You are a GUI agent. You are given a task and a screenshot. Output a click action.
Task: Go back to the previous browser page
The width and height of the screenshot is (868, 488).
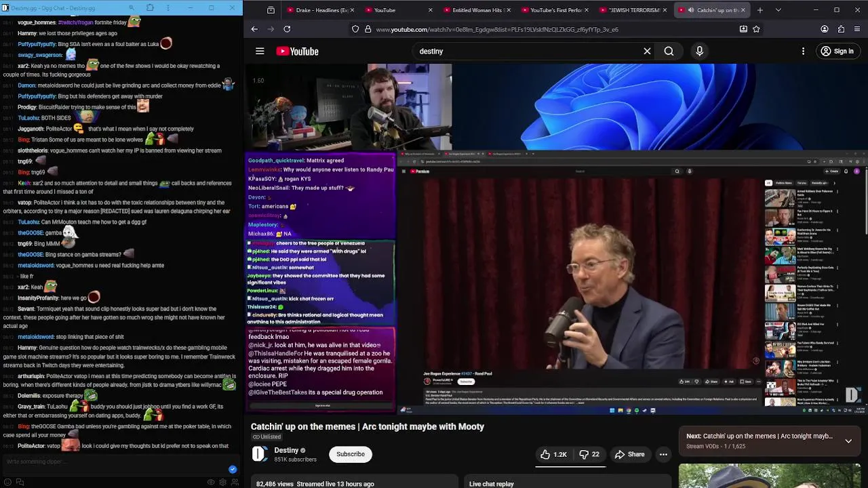[254, 29]
